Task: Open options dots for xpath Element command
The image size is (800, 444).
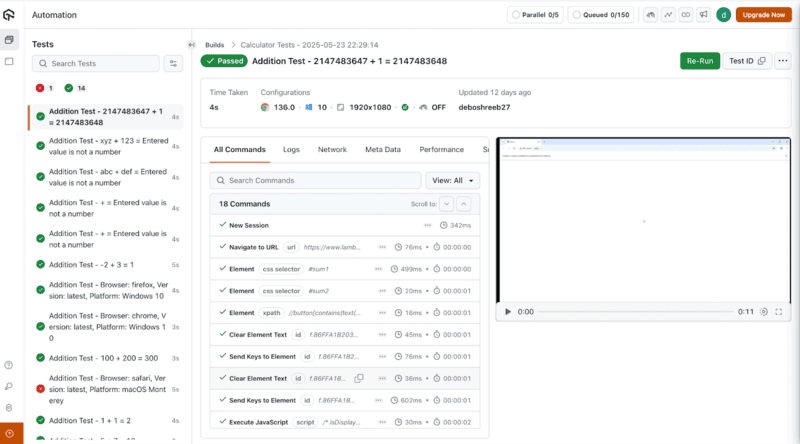Action: 382,313
